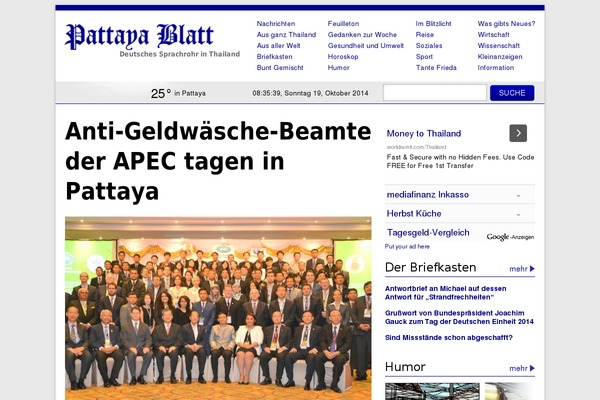Open Bunt Gemischt section

coord(280,68)
